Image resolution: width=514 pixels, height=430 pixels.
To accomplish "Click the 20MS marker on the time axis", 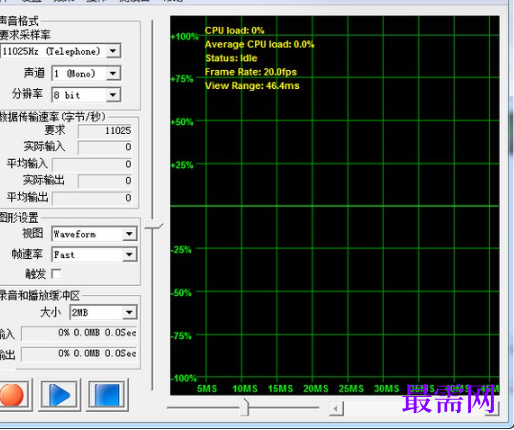I will pos(316,389).
